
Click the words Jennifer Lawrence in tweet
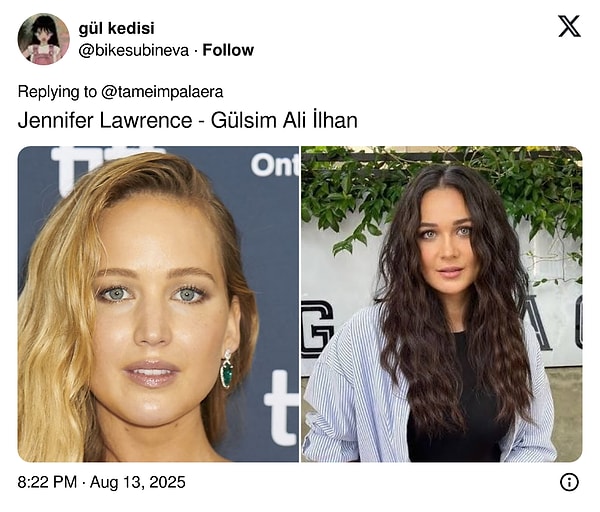[x=105, y=120]
